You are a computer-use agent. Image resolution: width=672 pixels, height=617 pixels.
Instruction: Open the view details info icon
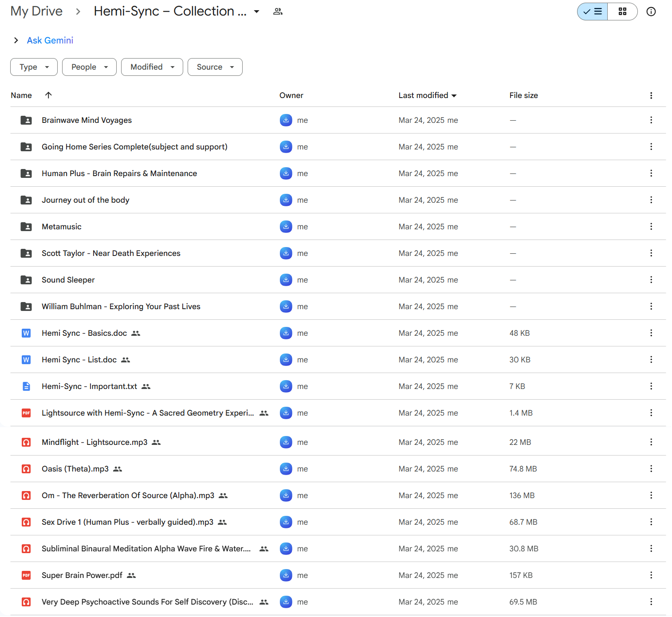651,12
